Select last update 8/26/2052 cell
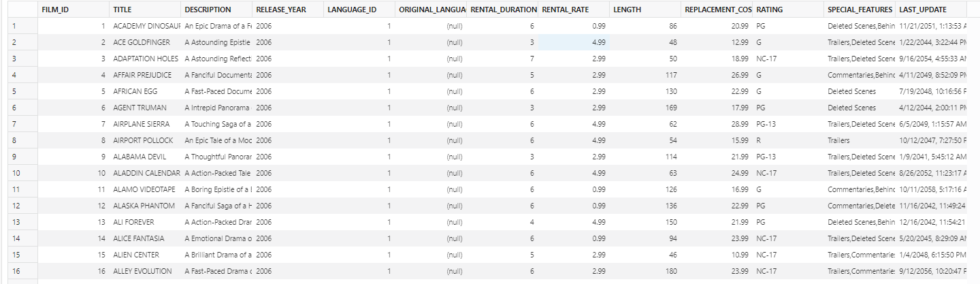The height and width of the screenshot is (284, 980). pyautogui.click(x=930, y=173)
